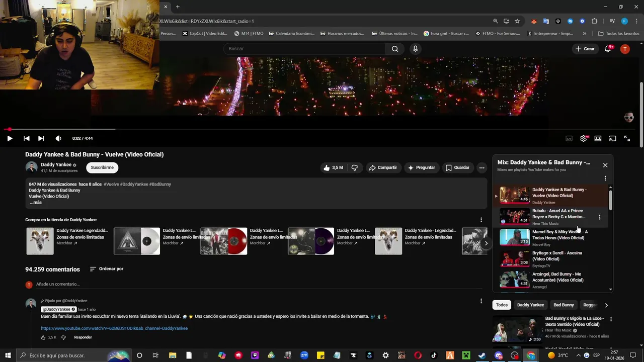Open the Daddy Yankee channel avatar
644x362 pixels.
(x=31, y=167)
